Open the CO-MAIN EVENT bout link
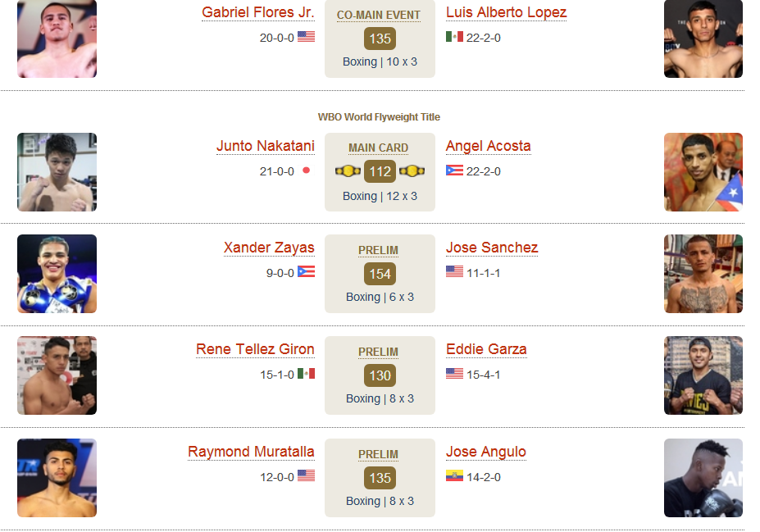The width and height of the screenshot is (760, 532). [x=379, y=15]
